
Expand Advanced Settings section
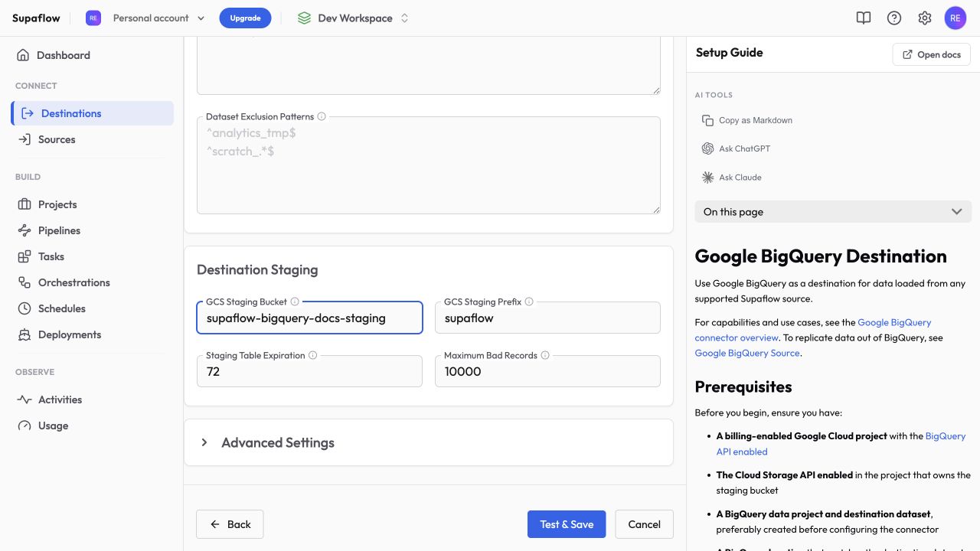(x=429, y=442)
